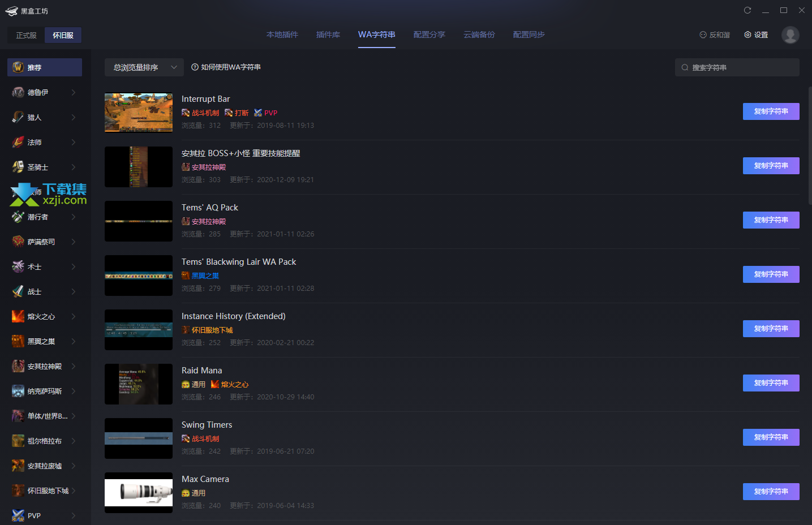Viewport: 812px width, 525px height.
Task: Expand the 法师 category chevron
Action: click(x=74, y=142)
